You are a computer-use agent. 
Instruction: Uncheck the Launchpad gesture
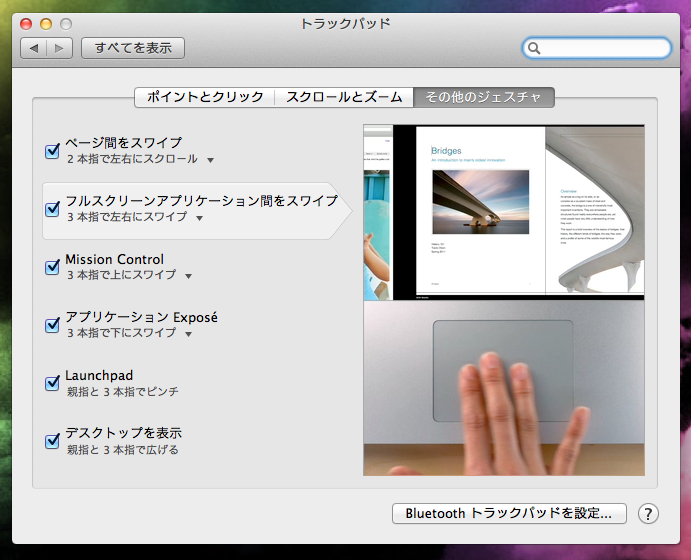tap(53, 383)
